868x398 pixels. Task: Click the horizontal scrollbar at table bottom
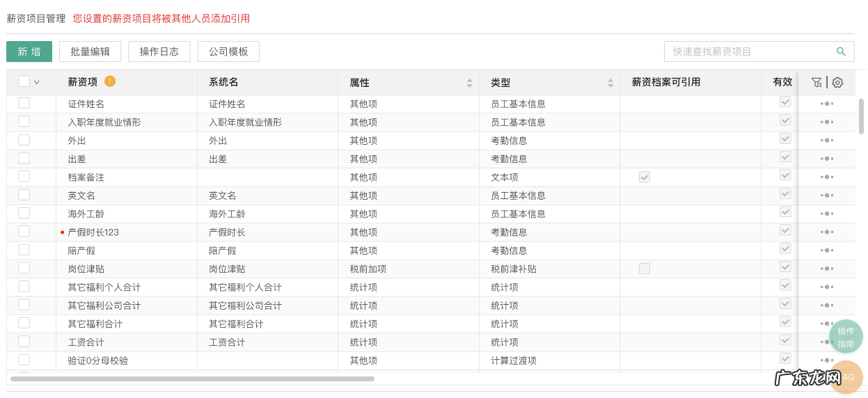click(x=192, y=379)
